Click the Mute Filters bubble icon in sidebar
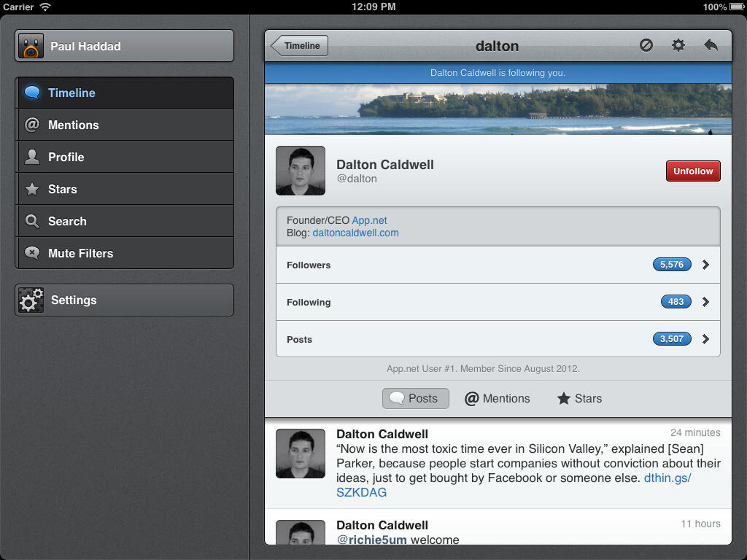 (32, 253)
